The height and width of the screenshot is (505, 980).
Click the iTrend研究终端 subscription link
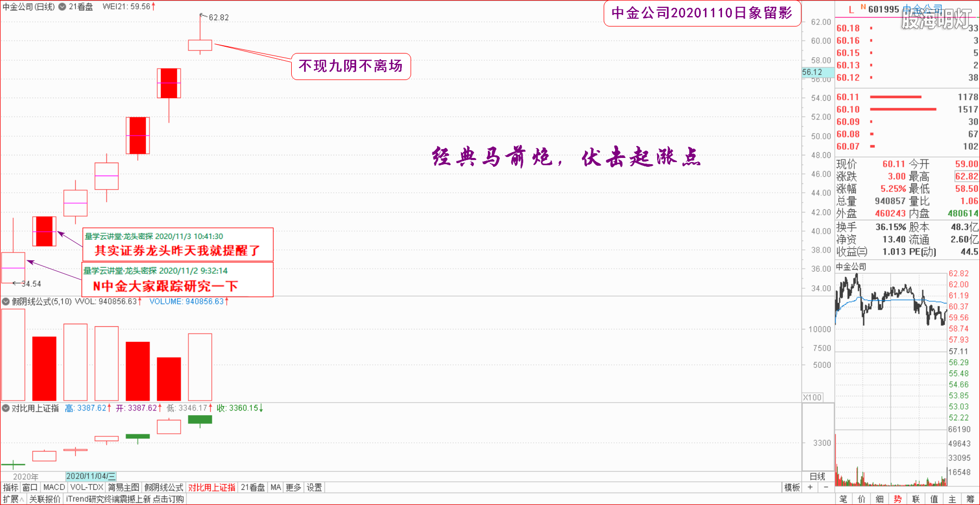tap(125, 499)
